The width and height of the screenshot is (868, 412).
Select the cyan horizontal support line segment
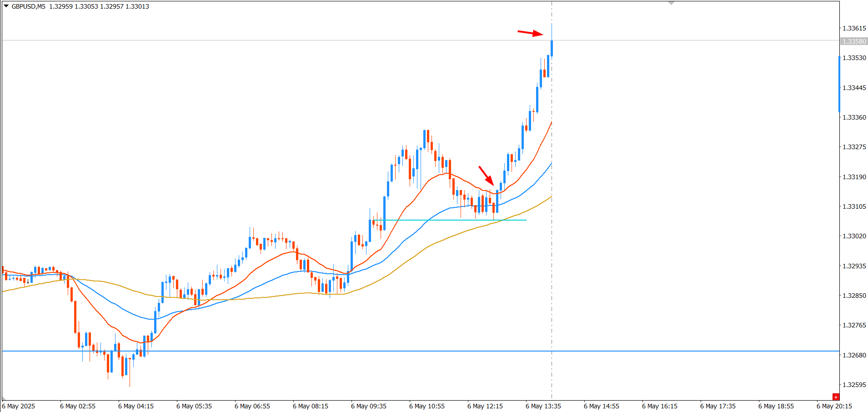[x=449, y=220]
